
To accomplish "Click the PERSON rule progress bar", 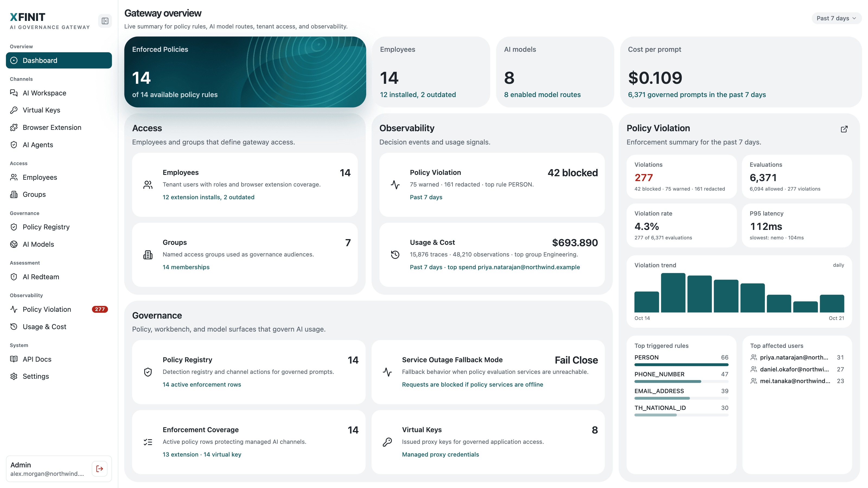I will point(681,365).
